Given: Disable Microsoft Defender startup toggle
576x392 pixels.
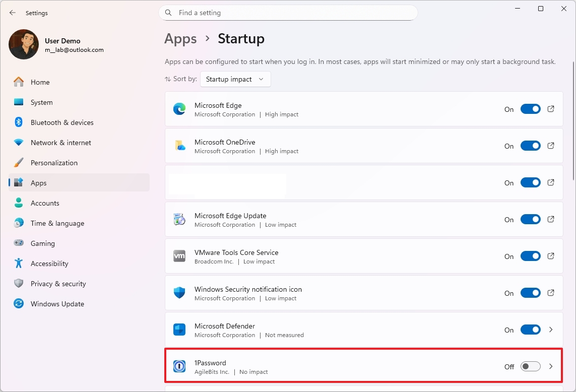Looking at the screenshot, I should 530,330.
